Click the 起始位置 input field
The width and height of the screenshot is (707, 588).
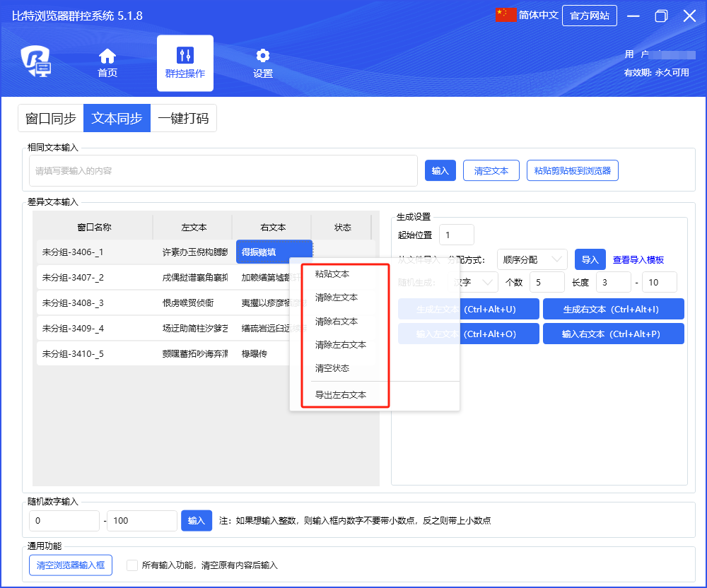pos(457,235)
